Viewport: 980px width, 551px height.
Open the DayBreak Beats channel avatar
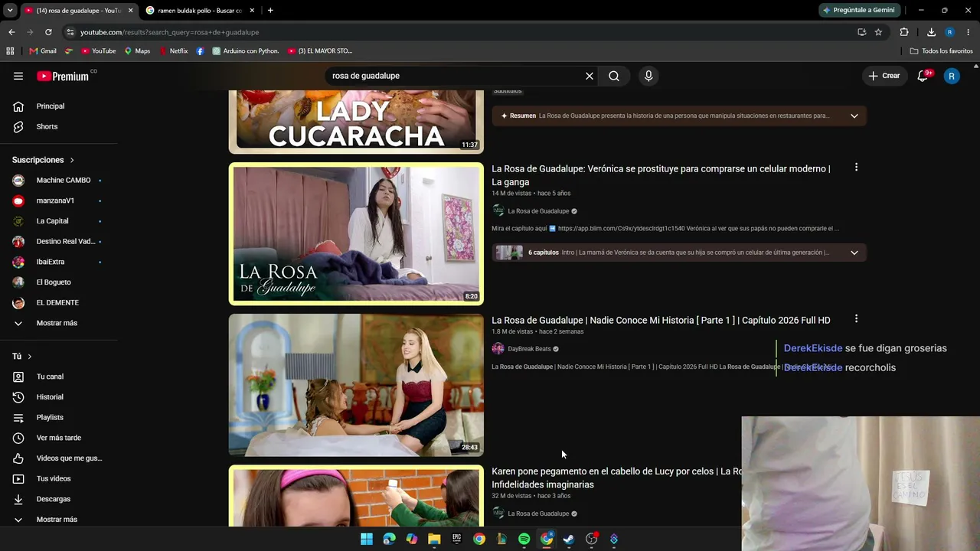click(498, 349)
